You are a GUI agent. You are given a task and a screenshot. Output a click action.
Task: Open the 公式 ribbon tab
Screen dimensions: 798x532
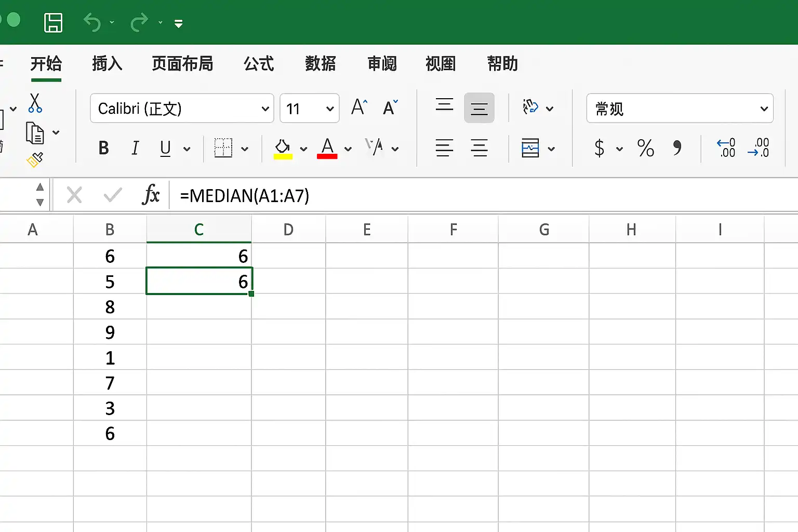(x=259, y=64)
